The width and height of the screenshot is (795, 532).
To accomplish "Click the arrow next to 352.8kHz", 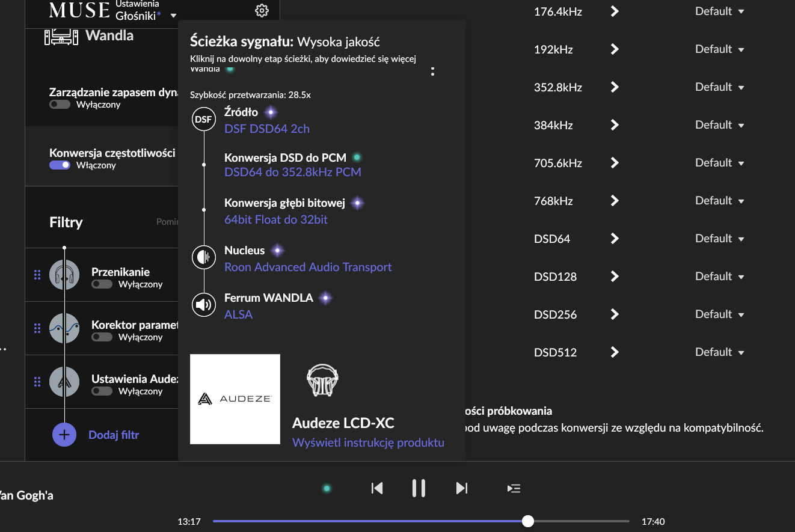I will click(615, 87).
